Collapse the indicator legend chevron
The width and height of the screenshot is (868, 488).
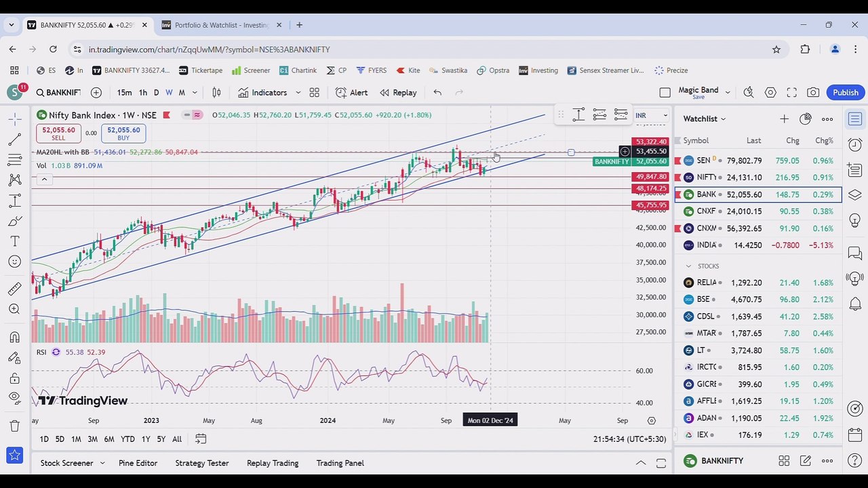click(x=44, y=179)
